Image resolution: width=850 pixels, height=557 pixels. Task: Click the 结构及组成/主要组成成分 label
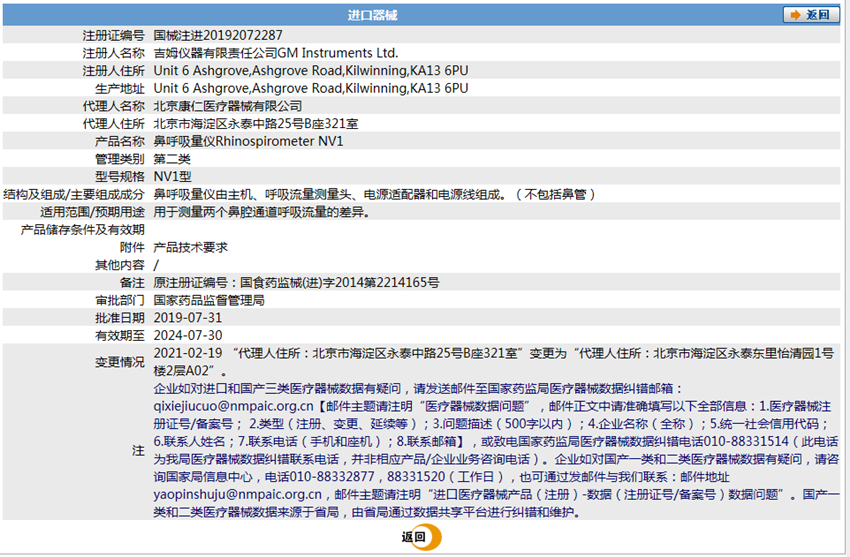(x=74, y=195)
